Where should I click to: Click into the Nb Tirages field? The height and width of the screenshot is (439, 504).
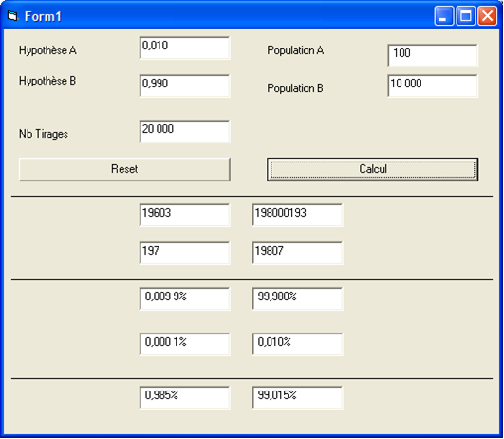click(185, 131)
